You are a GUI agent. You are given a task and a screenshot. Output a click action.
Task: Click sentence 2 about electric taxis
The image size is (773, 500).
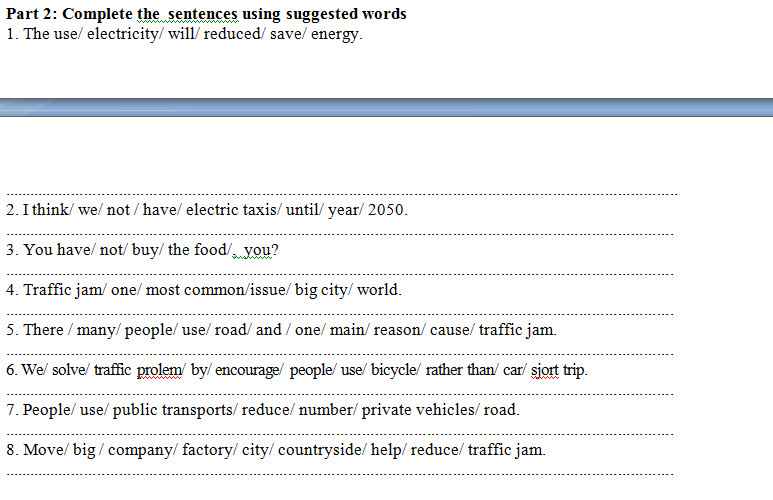[x=207, y=210]
